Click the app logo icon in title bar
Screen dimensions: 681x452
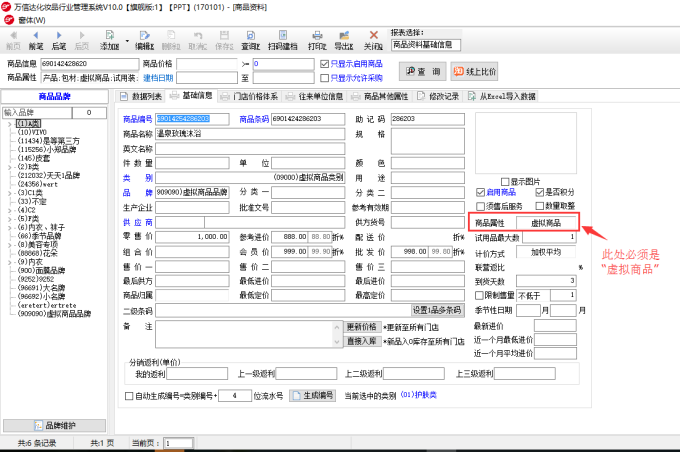click(6, 7)
